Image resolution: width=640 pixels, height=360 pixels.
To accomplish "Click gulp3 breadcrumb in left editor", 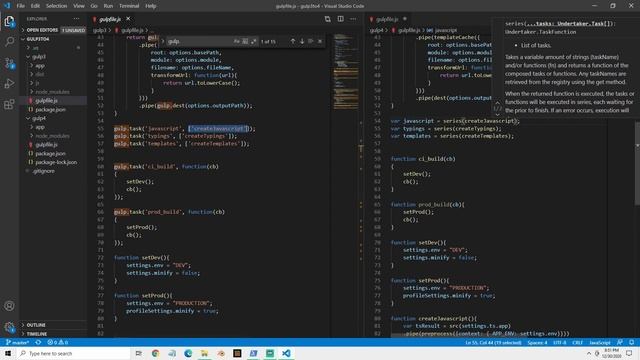I will pyautogui.click(x=99, y=30).
